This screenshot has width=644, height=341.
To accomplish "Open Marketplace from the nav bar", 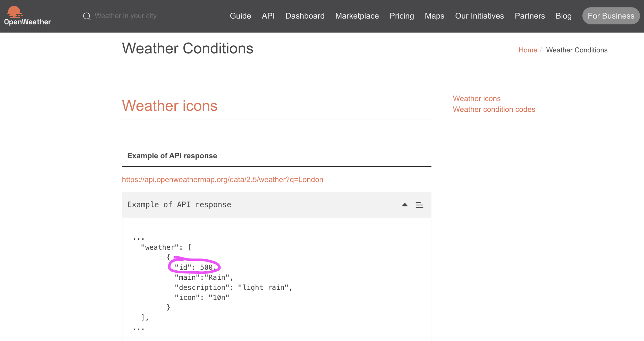I will point(357,16).
